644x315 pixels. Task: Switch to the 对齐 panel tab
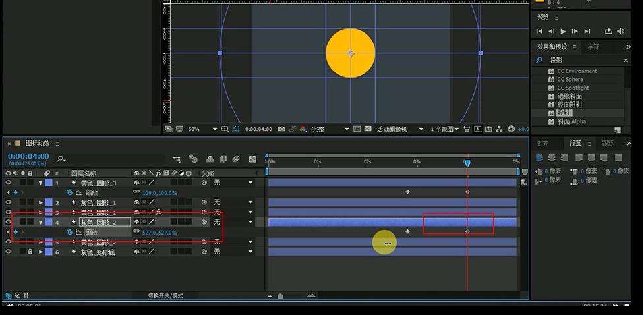point(542,143)
